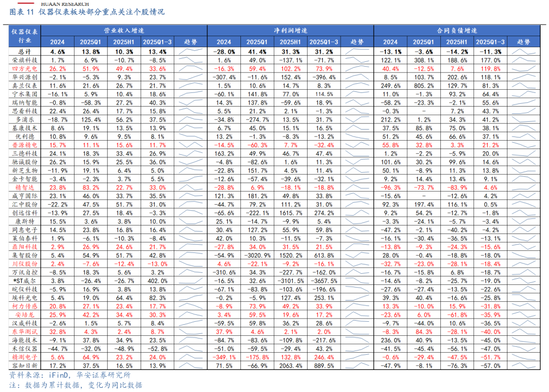
Task: Click the source line '资料来源：iFinD，华安证券研究所'
Action: click(70, 375)
